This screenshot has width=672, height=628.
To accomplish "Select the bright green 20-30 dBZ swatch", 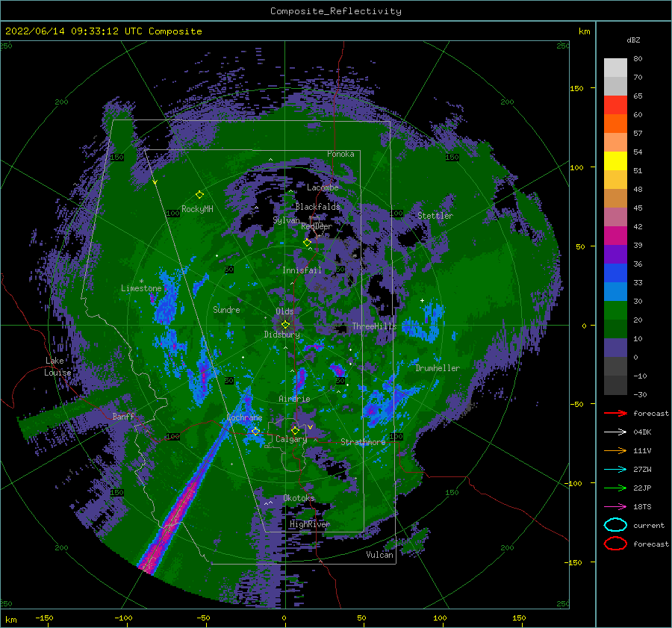I will pos(615,311).
